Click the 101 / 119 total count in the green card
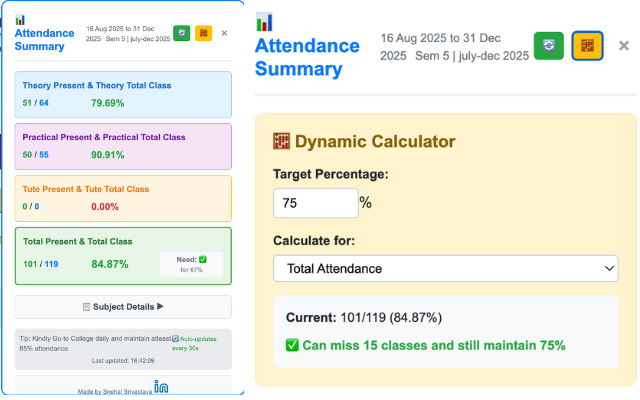The width and height of the screenshot is (640, 400). tap(41, 264)
